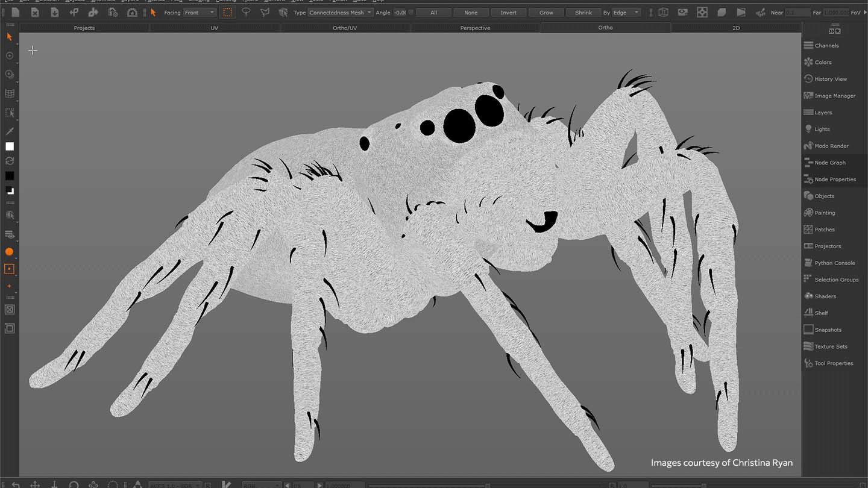Click the Grow selection button
The height and width of the screenshot is (488, 868).
[546, 12]
